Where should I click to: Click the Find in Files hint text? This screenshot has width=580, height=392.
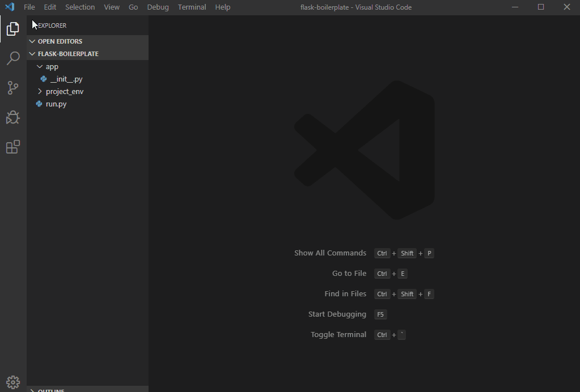pos(345,294)
